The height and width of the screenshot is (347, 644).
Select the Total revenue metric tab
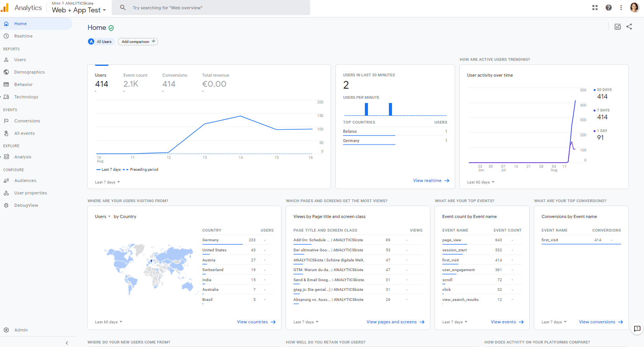tap(215, 80)
